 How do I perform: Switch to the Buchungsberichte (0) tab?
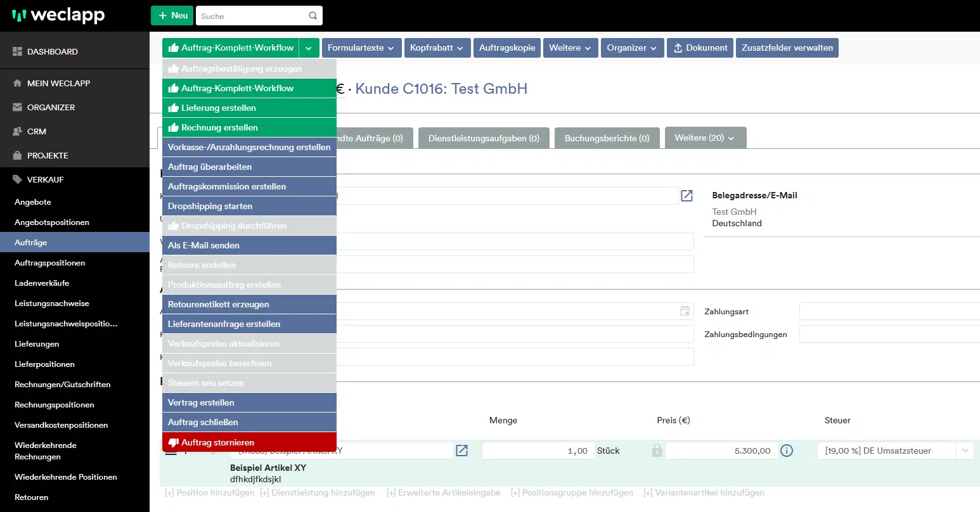coord(607,138)
